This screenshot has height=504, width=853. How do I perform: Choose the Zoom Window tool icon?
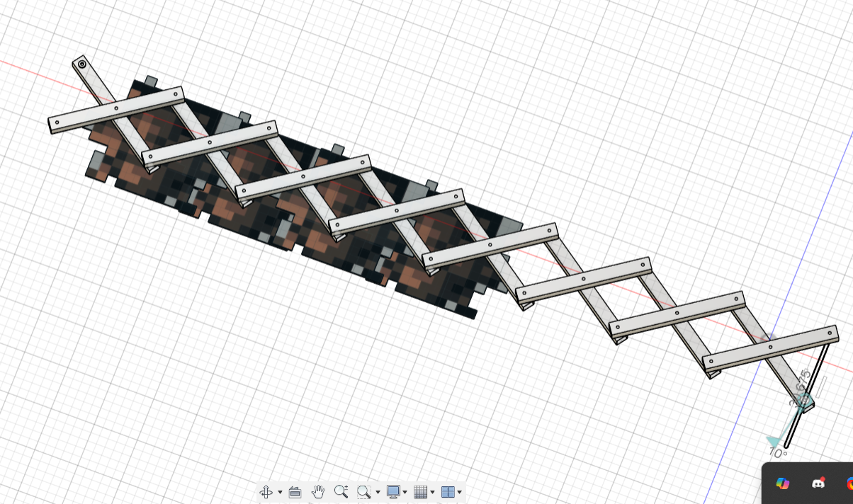(364, 492)
